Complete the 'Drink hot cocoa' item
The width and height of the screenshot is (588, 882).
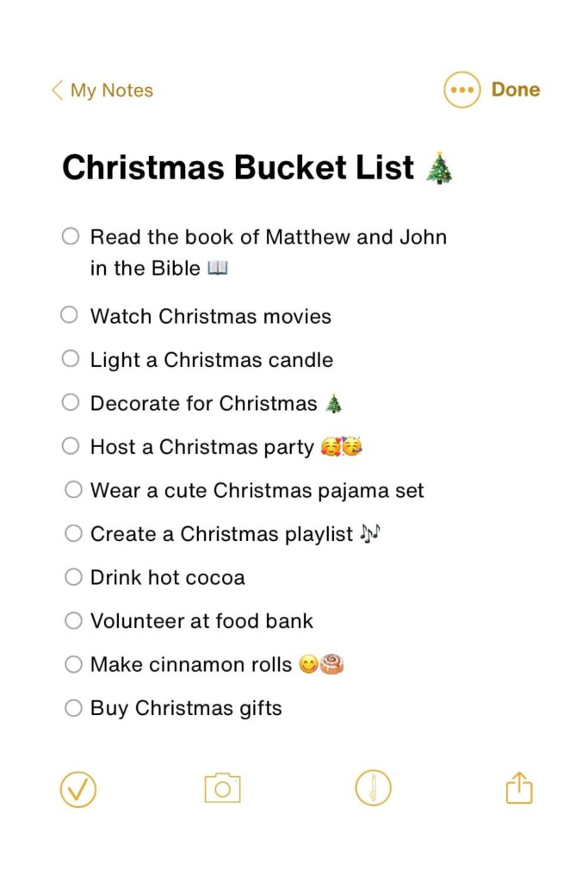73,576
